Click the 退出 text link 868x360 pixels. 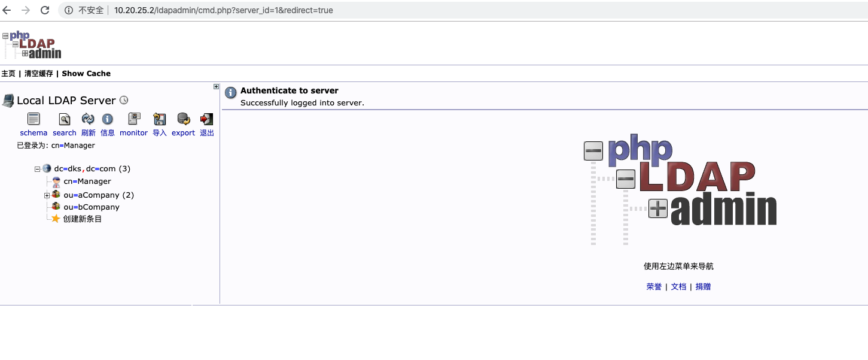(207, 133)
